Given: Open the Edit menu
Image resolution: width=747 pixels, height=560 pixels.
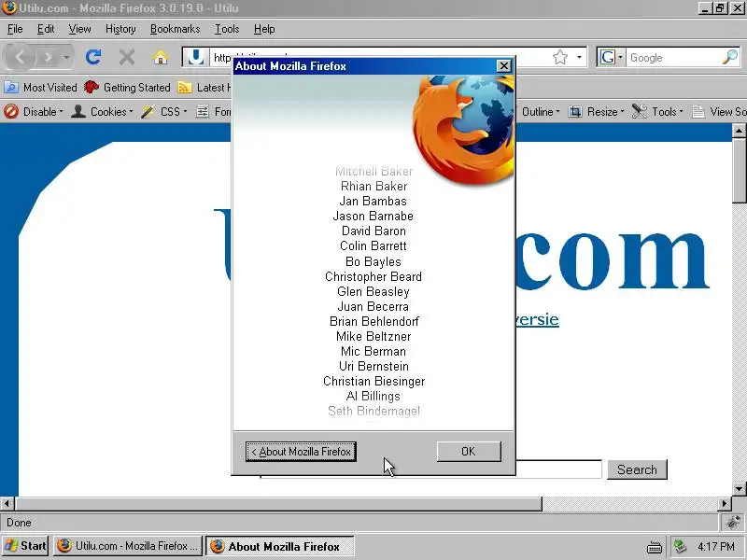Looking at the screenshot, I should coord(46,29).
